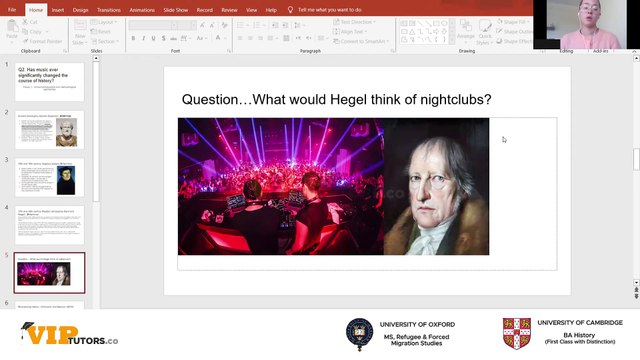Viewport: 640px width, 360px height.
Task: Switch to the Design tab
Action: [80, 10]
